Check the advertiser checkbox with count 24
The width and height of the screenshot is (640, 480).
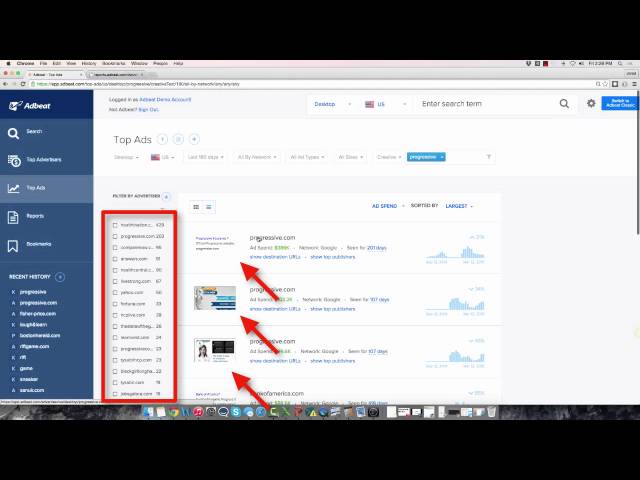[x=115, y=338]
